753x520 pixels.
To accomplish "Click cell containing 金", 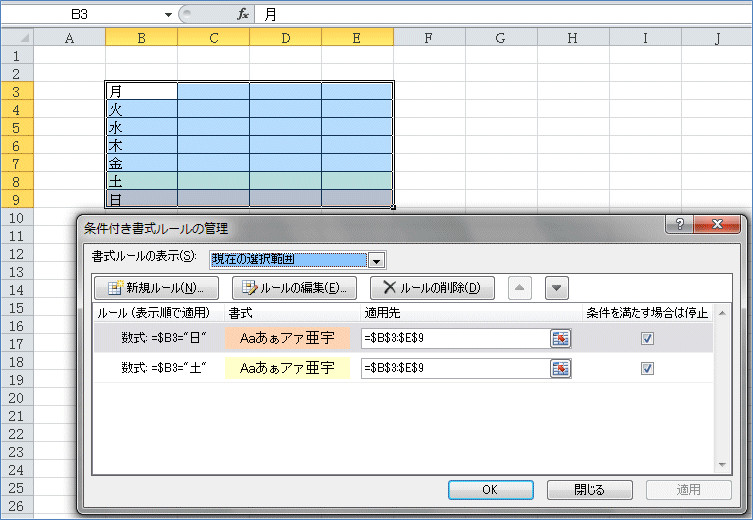I will [x=141, y=163].
